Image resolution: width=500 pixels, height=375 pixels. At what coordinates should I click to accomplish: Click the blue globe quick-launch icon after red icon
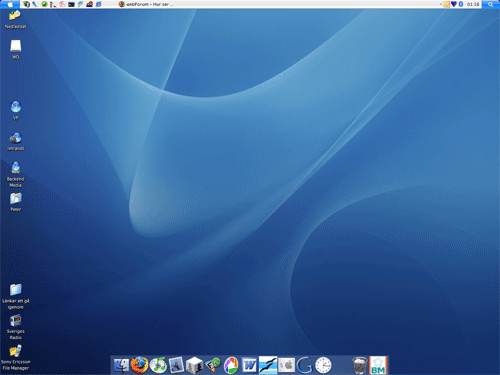[98, 4]
